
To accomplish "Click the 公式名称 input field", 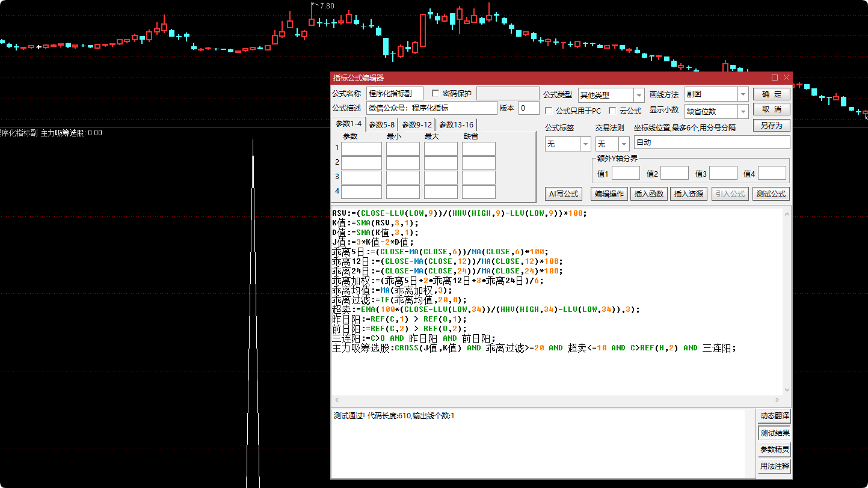I will tap(395, 93).
